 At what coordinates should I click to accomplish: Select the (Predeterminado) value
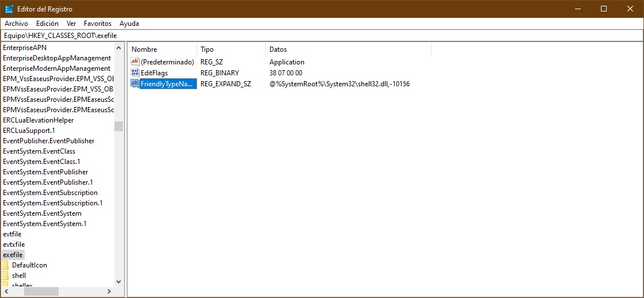click(x=167, y=62)
